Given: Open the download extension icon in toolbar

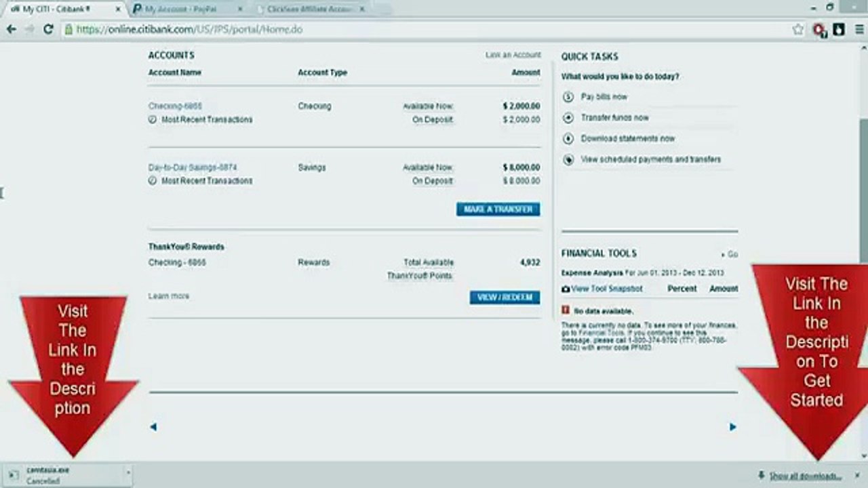Looking at the screenshot, I should [x=839, y=30].
